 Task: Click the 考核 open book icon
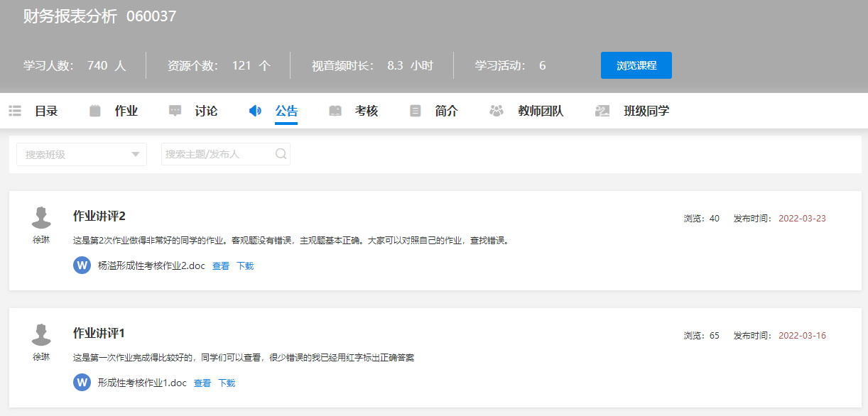pyautogui.click(x=335, y=111)
